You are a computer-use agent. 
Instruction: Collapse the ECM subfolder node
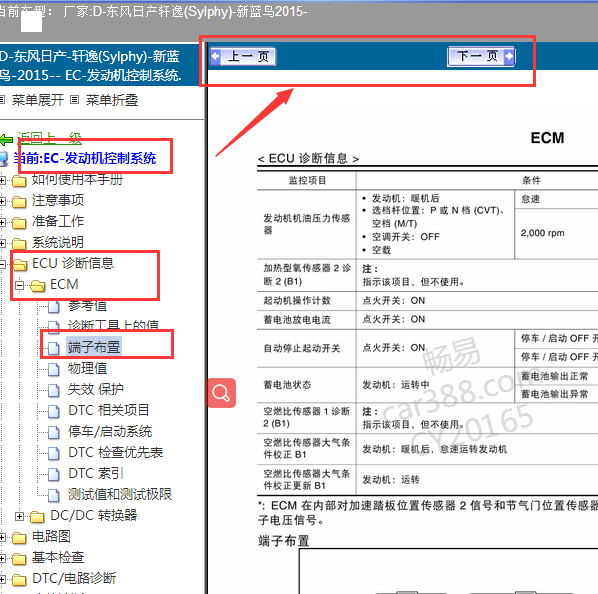tap(19, 285)
